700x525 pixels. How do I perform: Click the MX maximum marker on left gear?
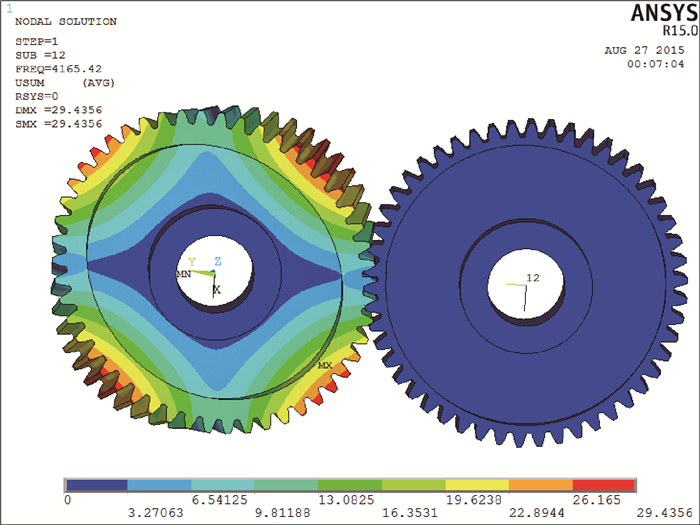[x=324, y=366]
